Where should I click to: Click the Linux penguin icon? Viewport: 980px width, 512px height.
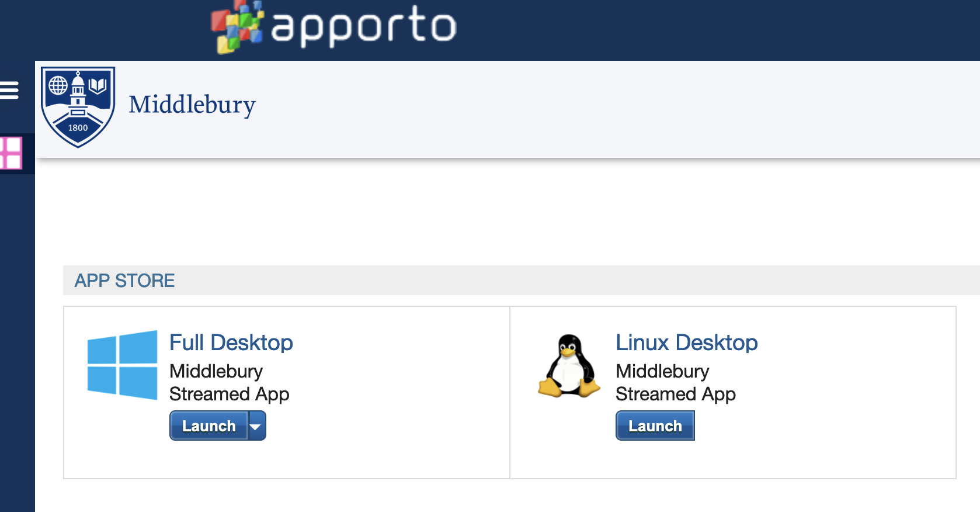pos(569,366)
